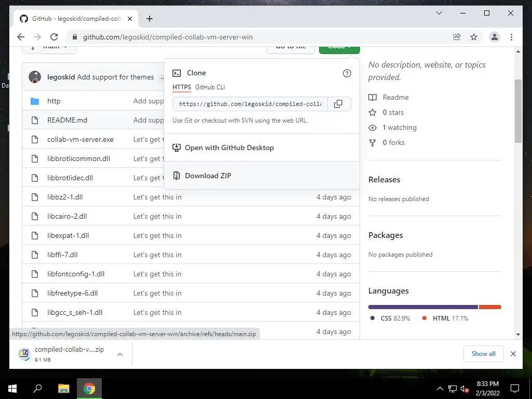Close the downloads bar
532x399 pixels.
click(x=513, y=354)
